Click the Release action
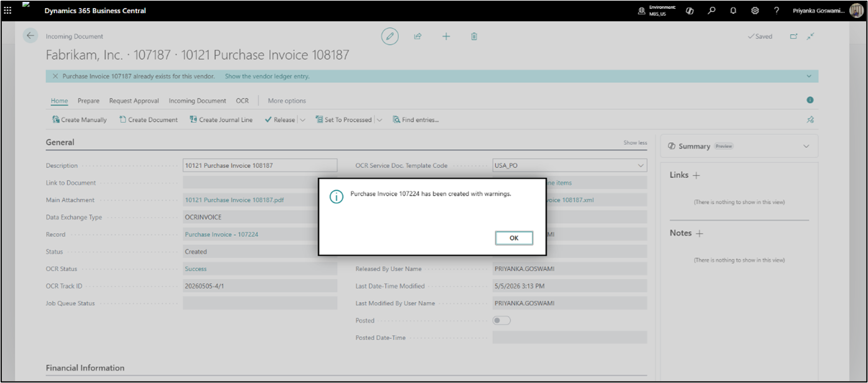 280,120
